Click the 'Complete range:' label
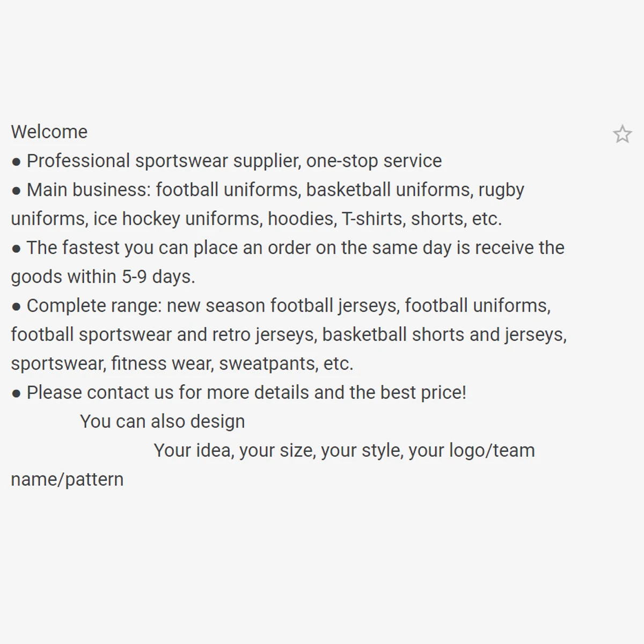Screen dimensions: 644x644 (x=94, y=306)
